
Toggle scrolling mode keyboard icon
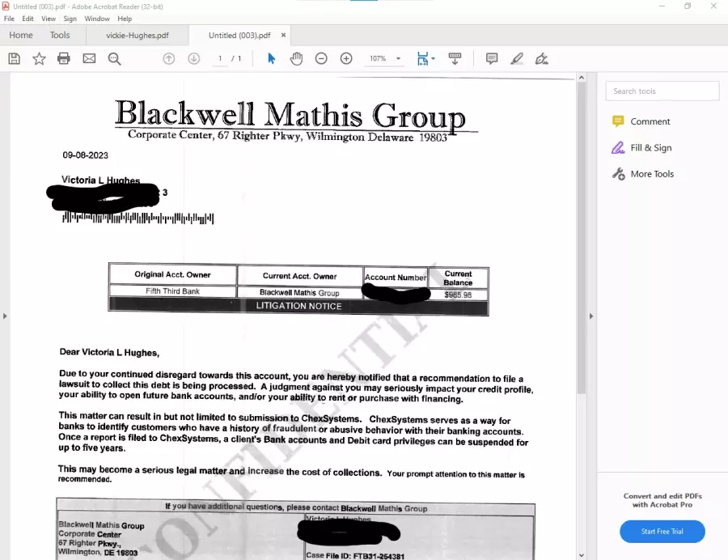(455, 58)
